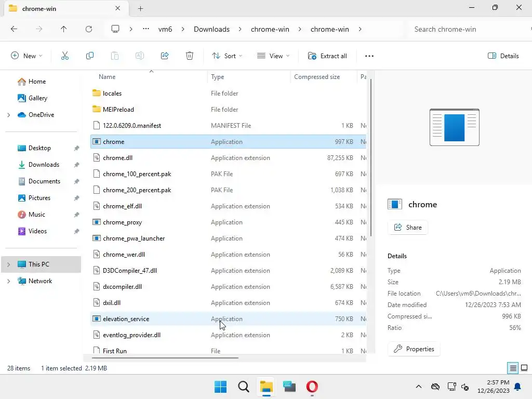
Task: Switch to details list view icon
Action: (513, 368)
